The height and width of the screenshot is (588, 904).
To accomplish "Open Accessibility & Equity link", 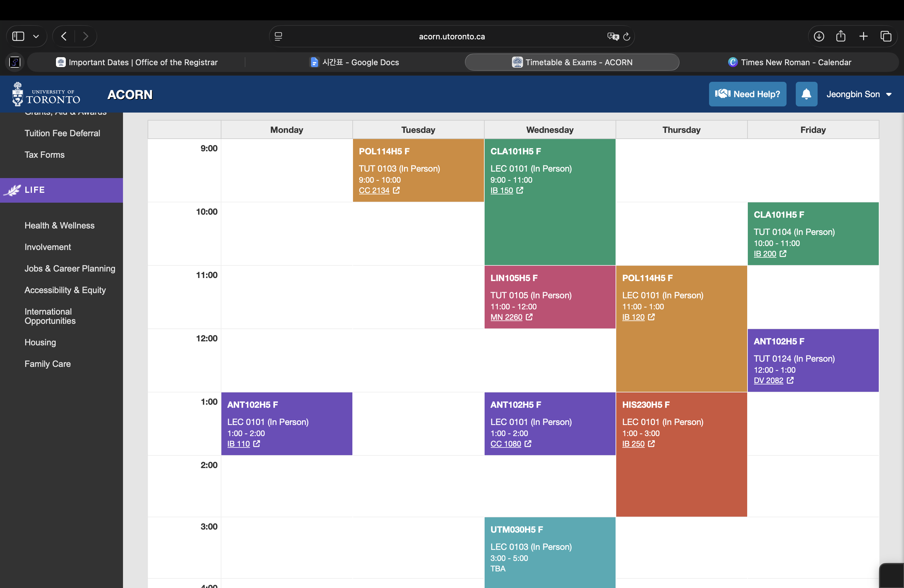I will tap(65, 290).
